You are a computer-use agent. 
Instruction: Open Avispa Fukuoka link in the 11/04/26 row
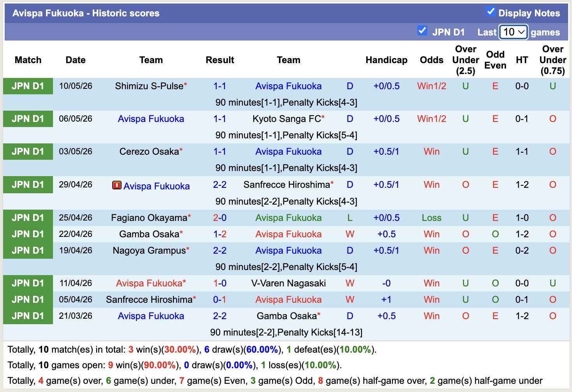pos(149,283)
